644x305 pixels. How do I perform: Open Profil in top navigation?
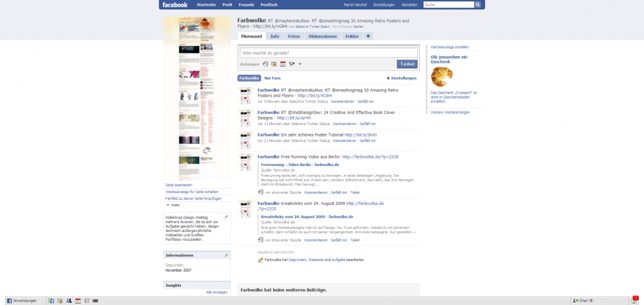pos(227,5)
